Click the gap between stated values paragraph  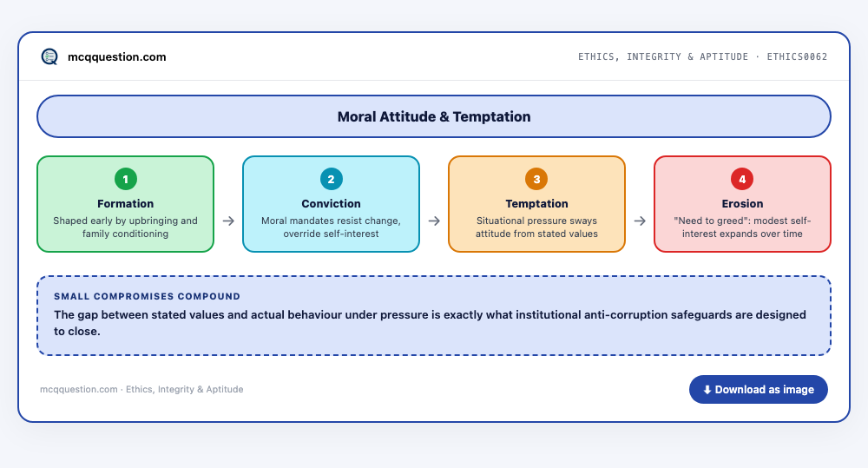click(x=430, y=323)
